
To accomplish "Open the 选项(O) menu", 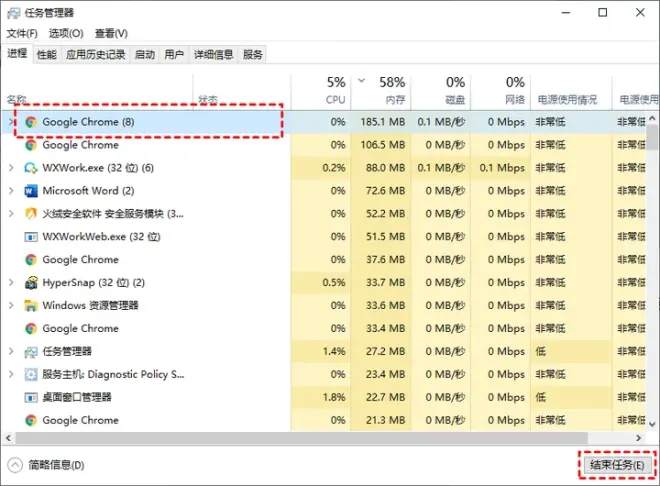I will pos(66,33).
